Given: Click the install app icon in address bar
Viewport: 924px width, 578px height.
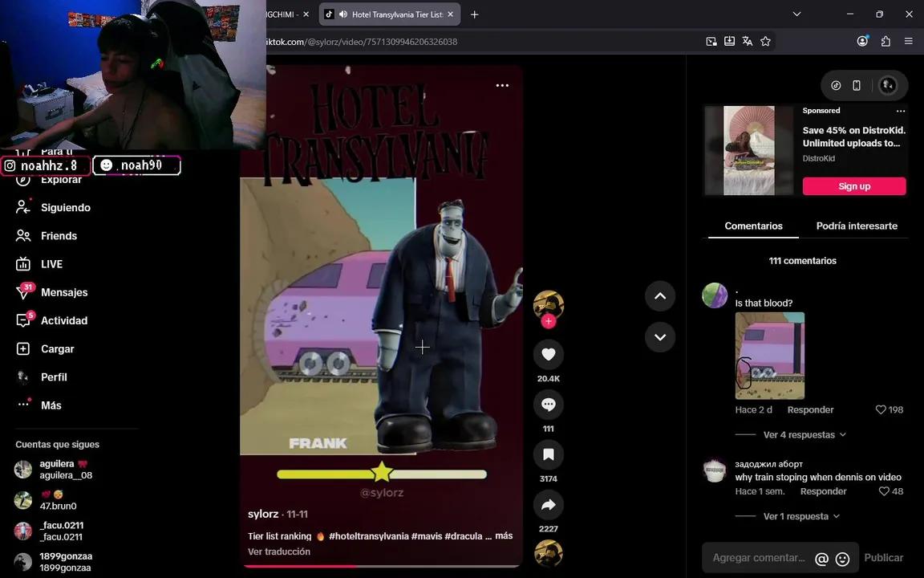Looking at the screenshot, I should tap(730, 41).
